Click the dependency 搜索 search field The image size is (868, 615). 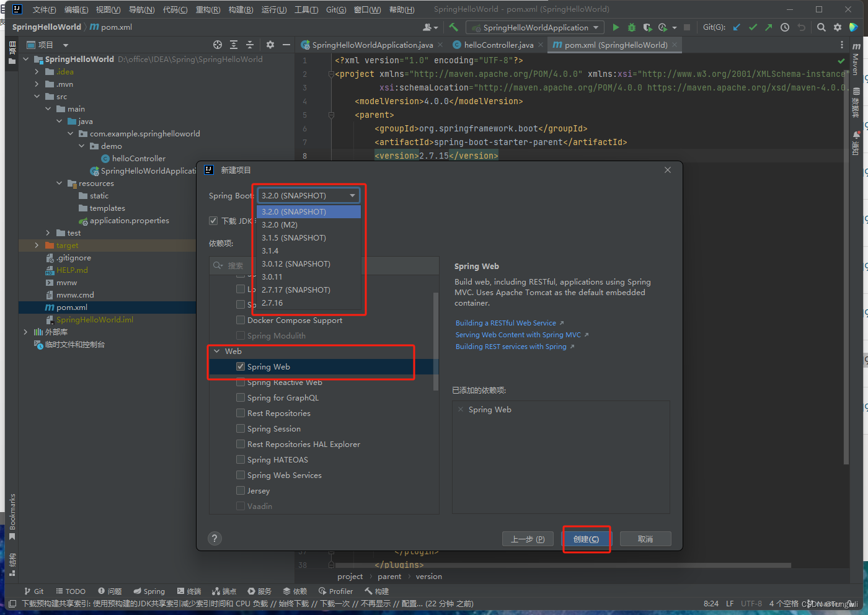pyautogui.click(x=324, y=265)
